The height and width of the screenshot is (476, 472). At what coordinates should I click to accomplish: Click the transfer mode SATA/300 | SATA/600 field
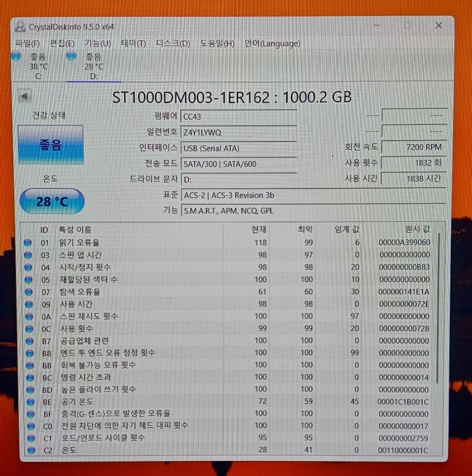click(x=239, y=164)
